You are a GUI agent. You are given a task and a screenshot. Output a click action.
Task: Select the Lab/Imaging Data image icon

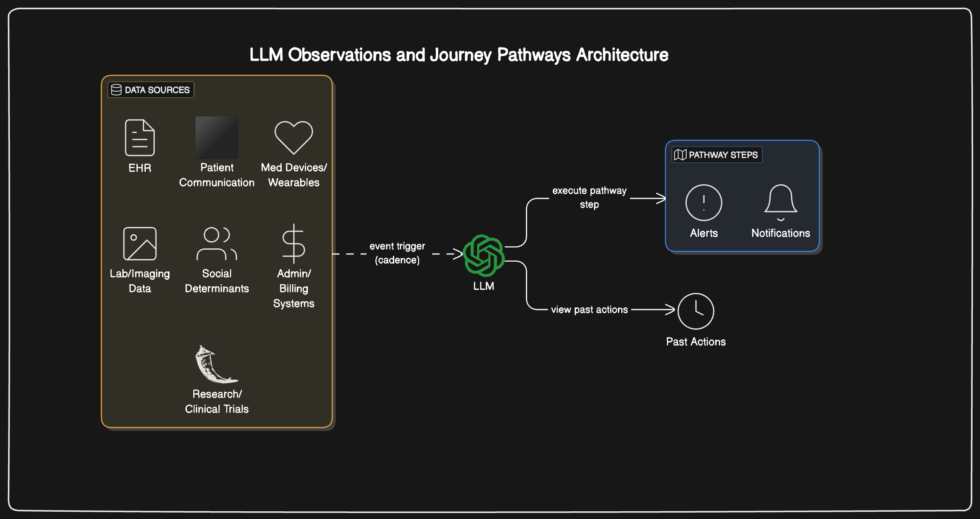coord(139,243)
